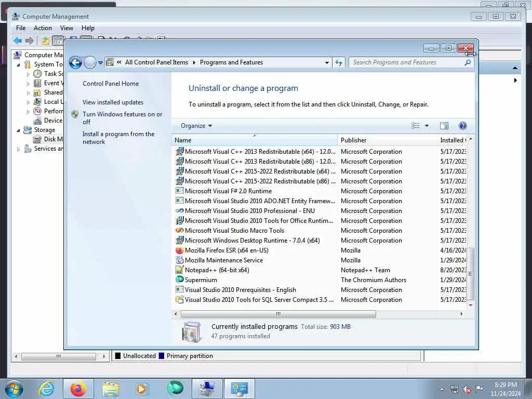The width and height of the screenshot is (532, 399).
Task: Select Microsoft Visual C++ 2013 Redistributable (x64) row
Action: (x=319, y=152)
